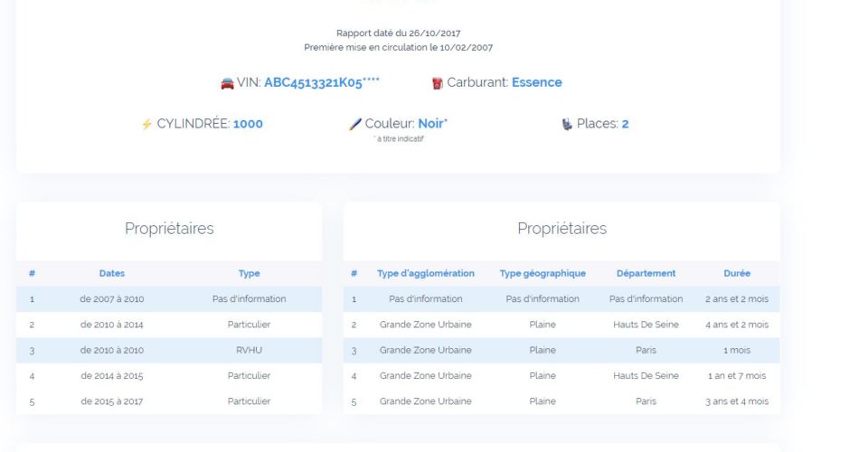Click the seat icon beside Places

point(567,124)
